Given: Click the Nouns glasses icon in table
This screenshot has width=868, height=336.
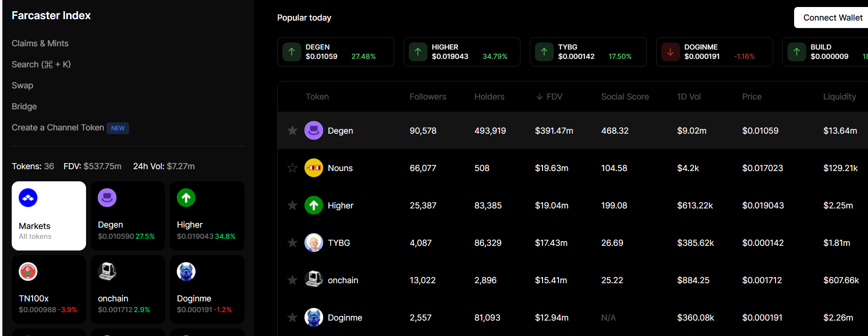Looking at the screenshot, I should tap(313, 168).
